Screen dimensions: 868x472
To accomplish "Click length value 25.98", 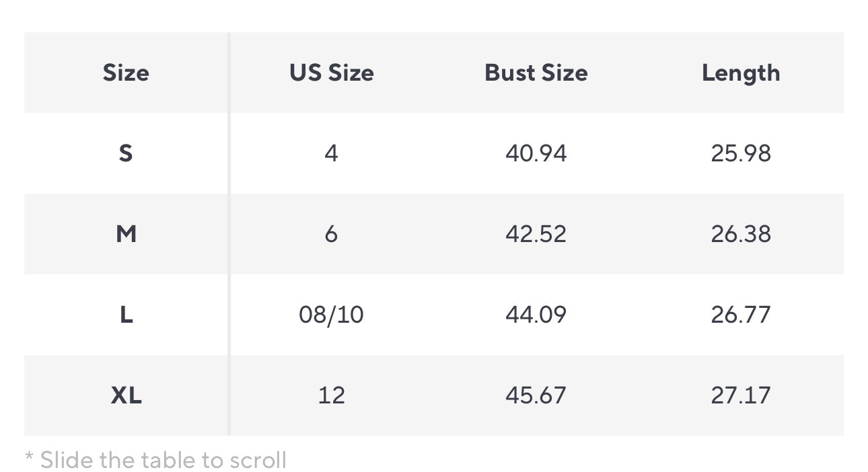I will click(741, 153).
